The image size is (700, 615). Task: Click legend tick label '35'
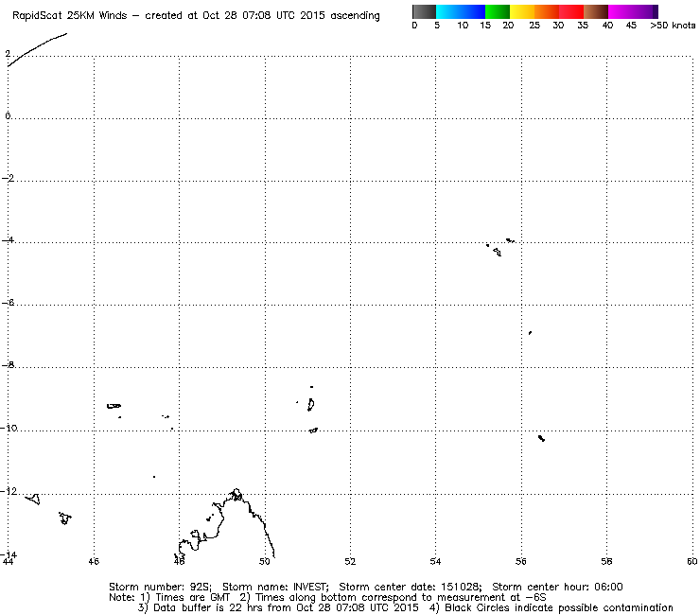pyautogui.click(x=583, y=26)
